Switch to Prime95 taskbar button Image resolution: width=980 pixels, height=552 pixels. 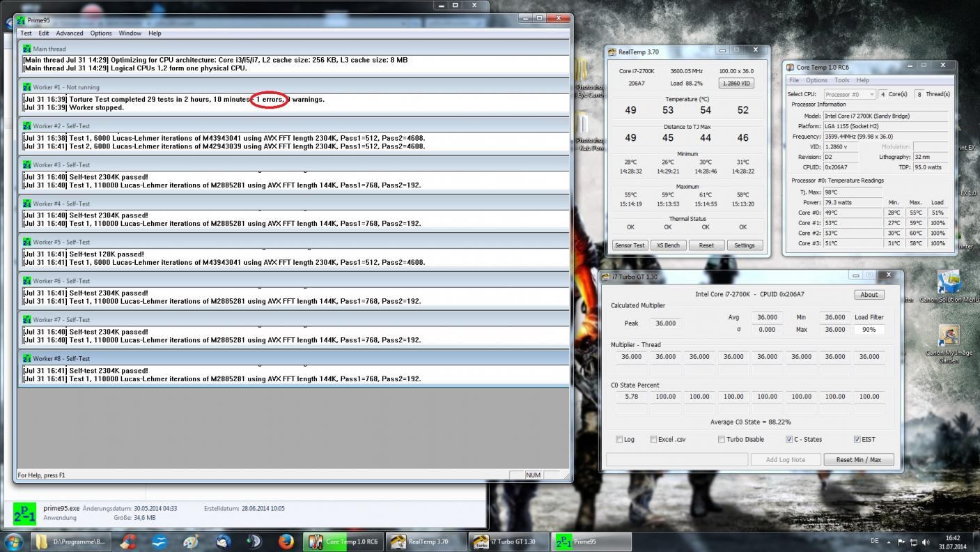591,542
